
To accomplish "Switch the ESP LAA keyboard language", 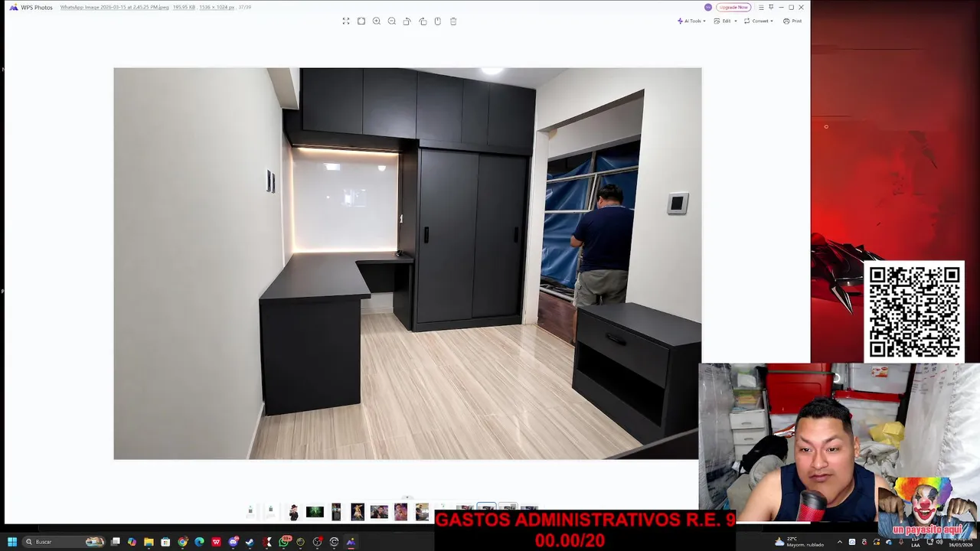I will (916, 542).
